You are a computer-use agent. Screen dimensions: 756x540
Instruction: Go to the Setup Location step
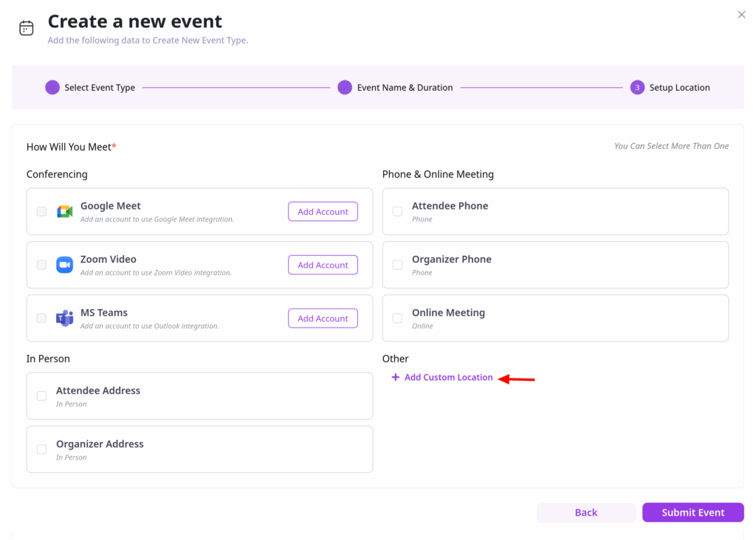[679, 88]
